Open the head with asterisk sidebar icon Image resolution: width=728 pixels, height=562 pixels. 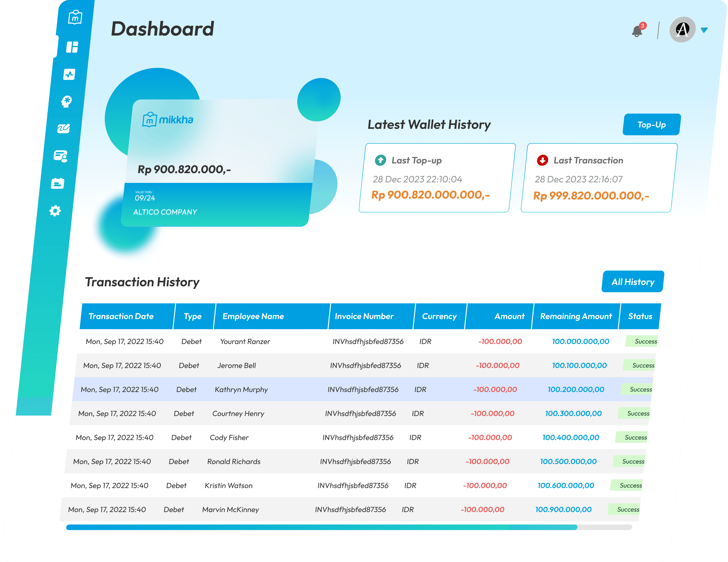(66, 101)
